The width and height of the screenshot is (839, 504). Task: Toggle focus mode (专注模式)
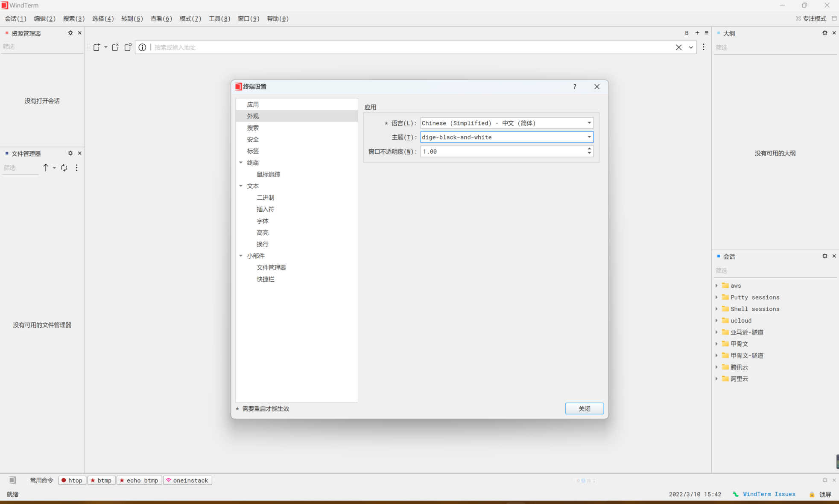point(811,18)
